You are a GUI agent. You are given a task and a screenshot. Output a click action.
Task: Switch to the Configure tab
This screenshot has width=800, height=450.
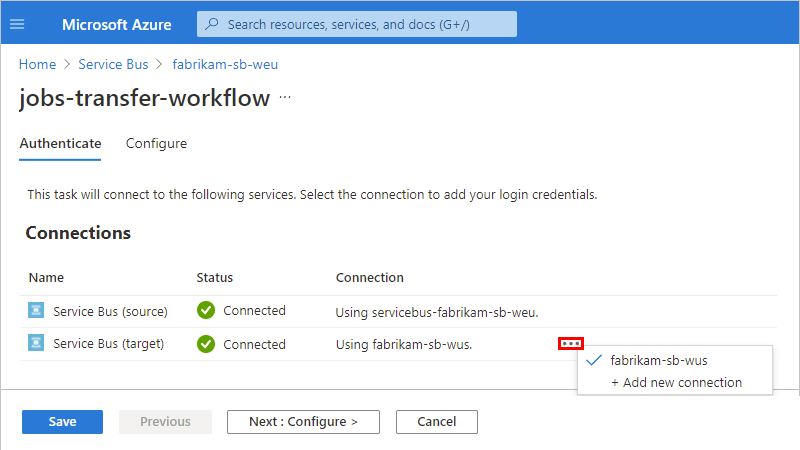point(156,143)
